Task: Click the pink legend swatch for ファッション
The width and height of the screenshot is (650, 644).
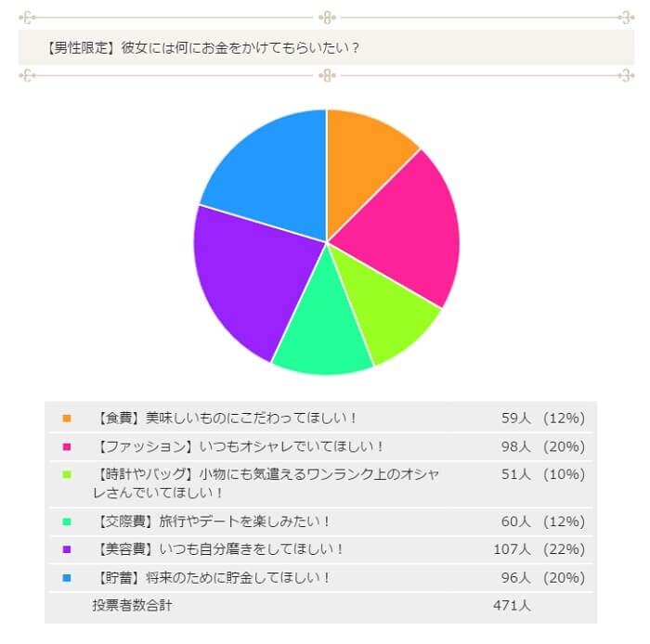Action: 67,447
